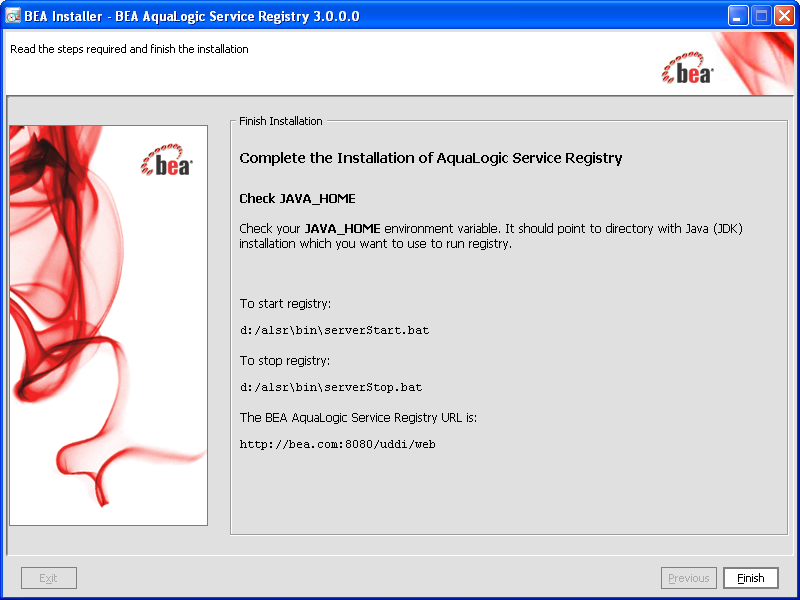Click the 'Check JAVA_HOME' heading
This screenshot has height=600, width=800.
pos(297,198)
